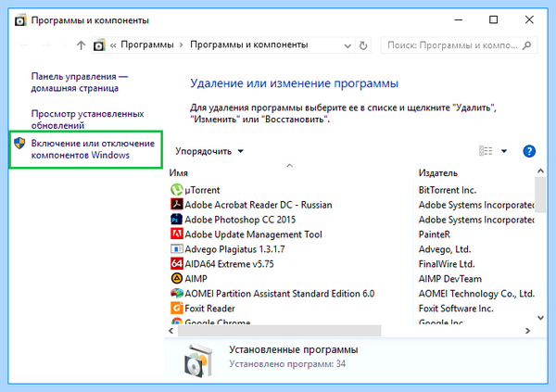Click the Adobe Update Management Tool icon
The image size is (556, 392).
(x=177, y=234)
